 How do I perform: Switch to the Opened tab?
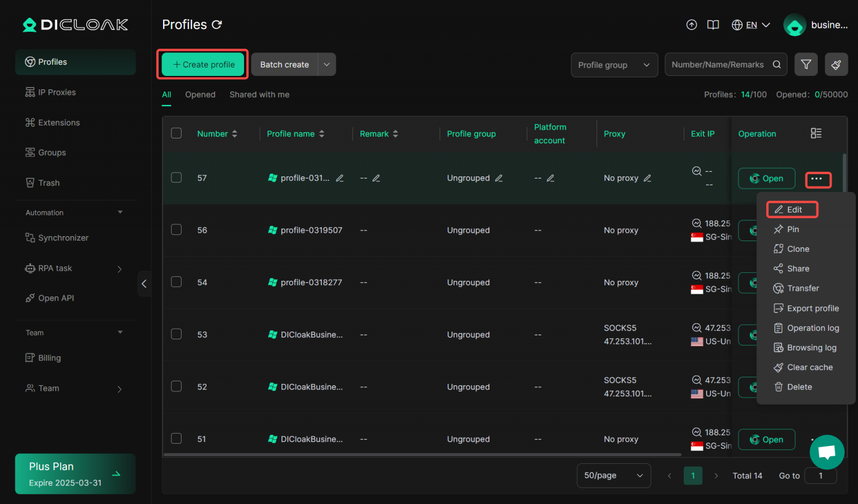click(200, 94)
